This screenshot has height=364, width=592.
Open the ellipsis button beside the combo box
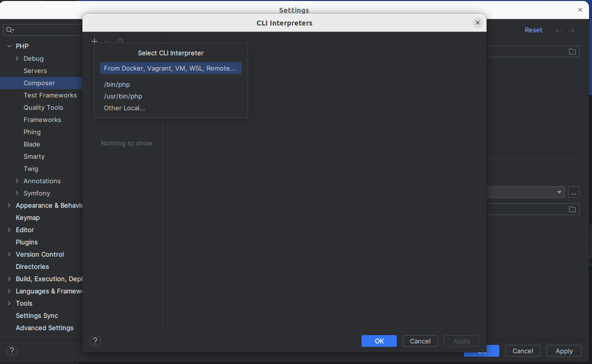[x=574, y=193]
